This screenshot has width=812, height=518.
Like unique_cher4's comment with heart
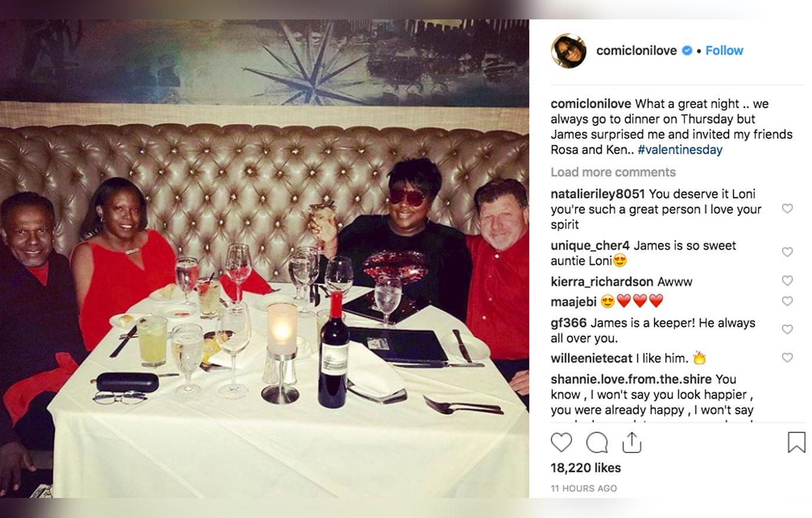coord(787,252)
